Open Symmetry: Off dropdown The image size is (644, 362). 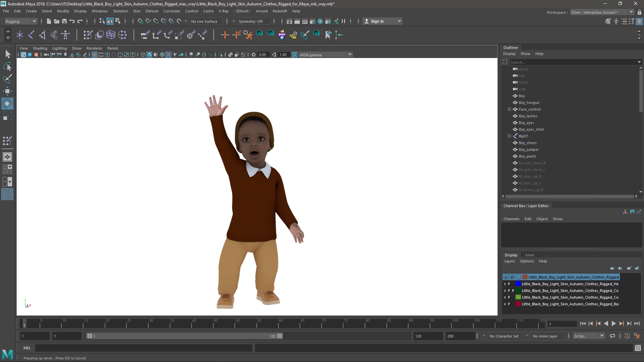coord(254,21)
